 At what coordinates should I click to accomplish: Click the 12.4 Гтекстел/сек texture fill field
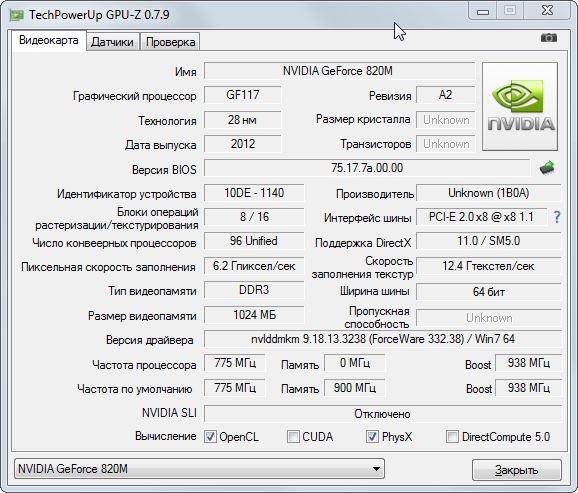[488, 266]
